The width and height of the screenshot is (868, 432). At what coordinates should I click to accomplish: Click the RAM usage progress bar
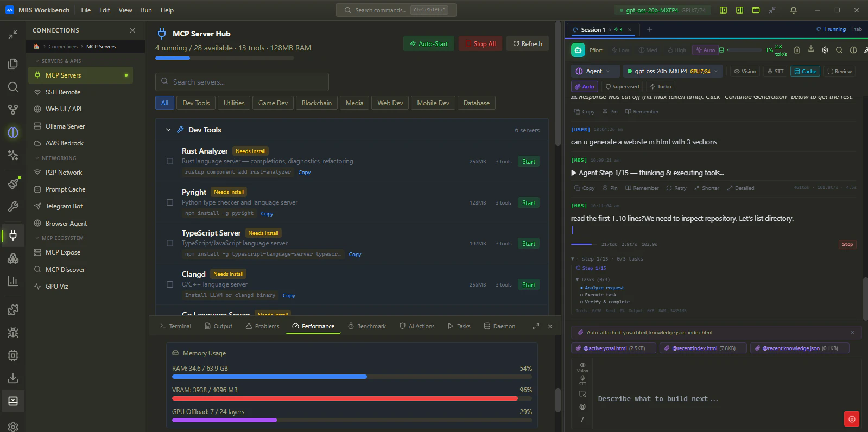click(352, 377)
